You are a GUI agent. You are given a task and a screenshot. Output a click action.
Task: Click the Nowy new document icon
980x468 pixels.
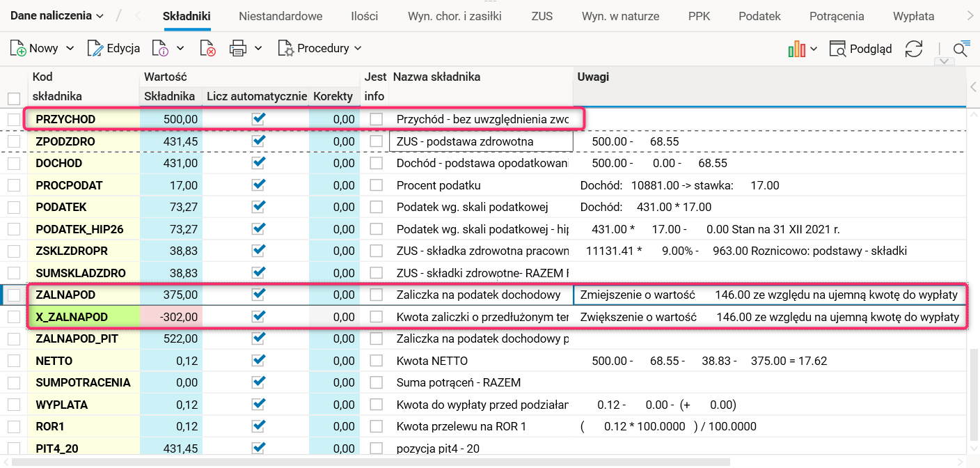18,49
